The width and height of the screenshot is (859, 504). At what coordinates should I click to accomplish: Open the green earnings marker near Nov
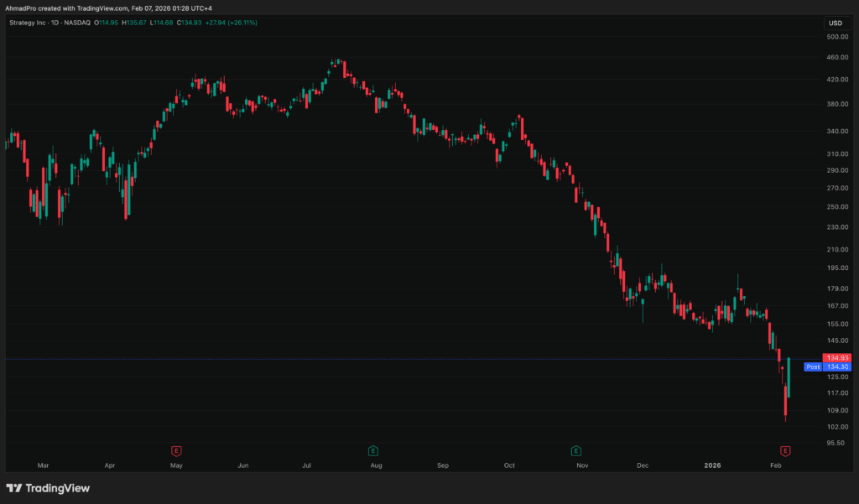[x=576, y=450]
